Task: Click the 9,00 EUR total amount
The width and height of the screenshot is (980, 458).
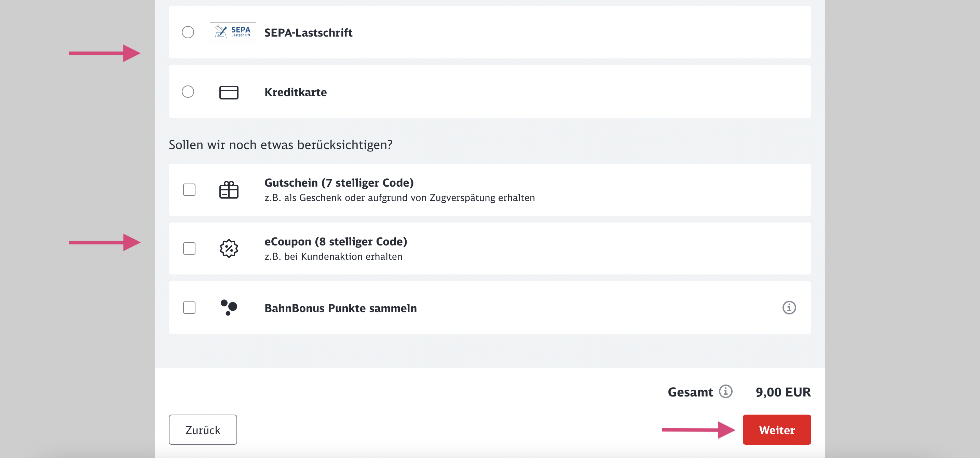Action: 783,392
